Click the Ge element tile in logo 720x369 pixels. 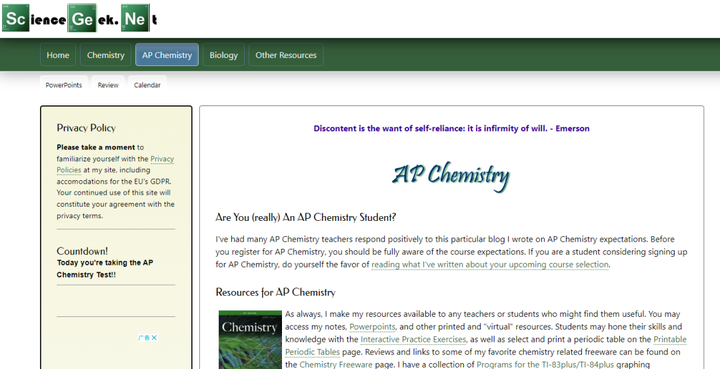[82, 18]
